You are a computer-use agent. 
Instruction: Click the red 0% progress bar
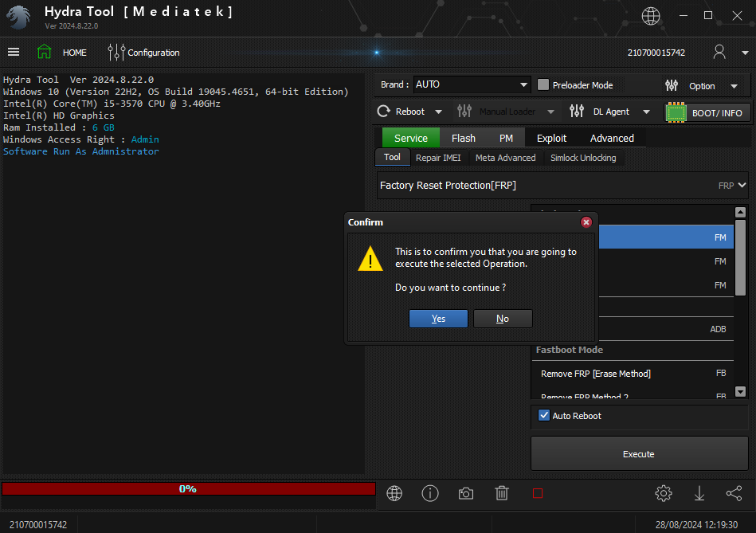[x=189, y=488]
